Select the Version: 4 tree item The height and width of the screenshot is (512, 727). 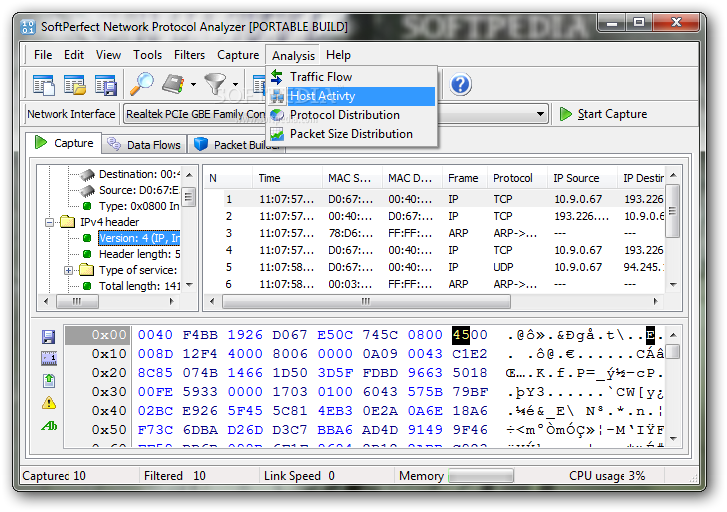[139, 238]
